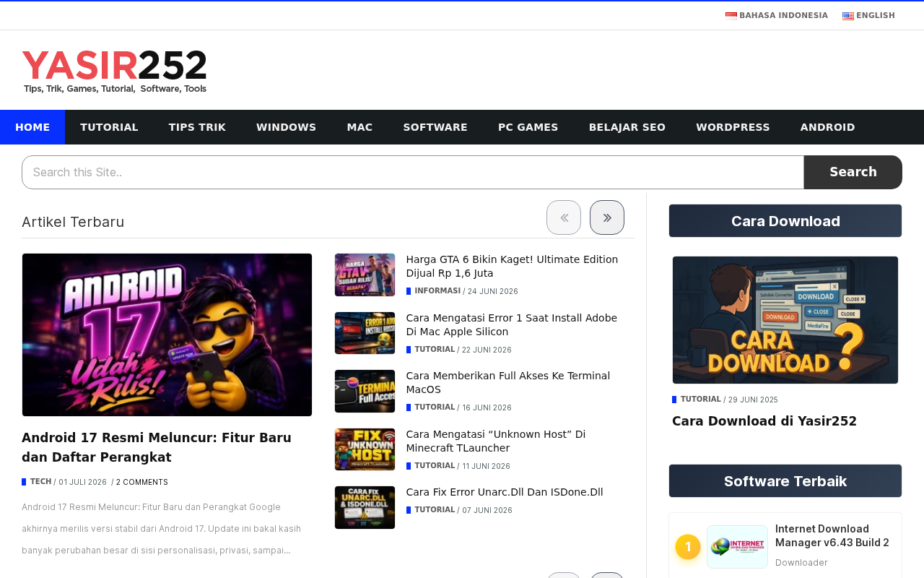924x578 pixels.
Task: Click the Indonesian flag icon
Action: pos(731,16)
